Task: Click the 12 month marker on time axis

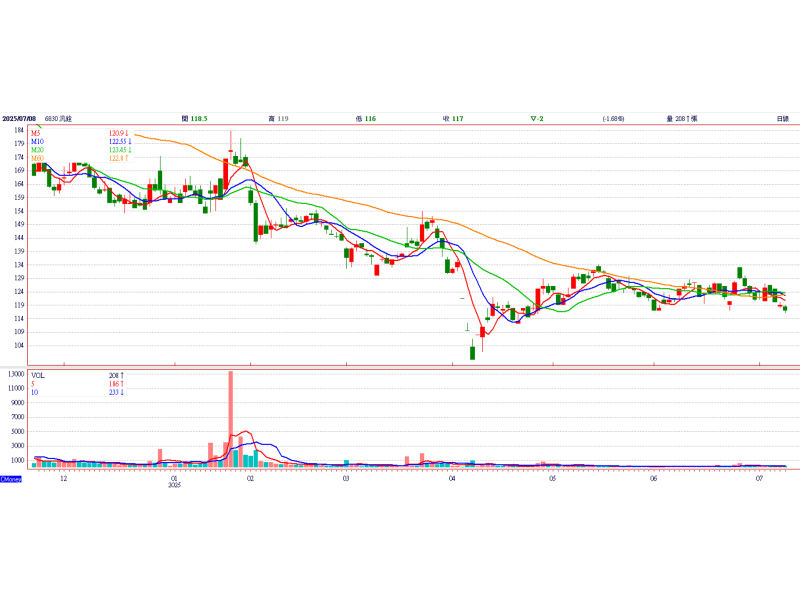Action: pos(63,479)
